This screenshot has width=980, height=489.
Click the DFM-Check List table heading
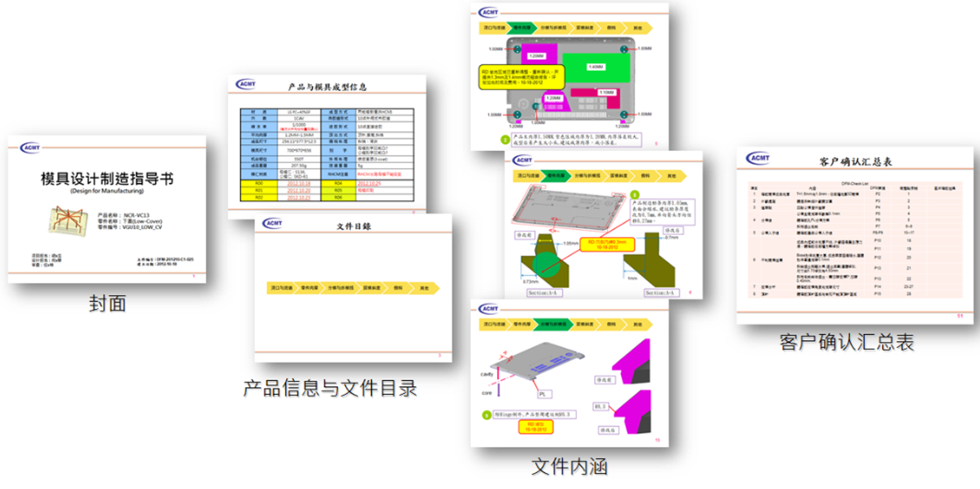click(855, 183)
